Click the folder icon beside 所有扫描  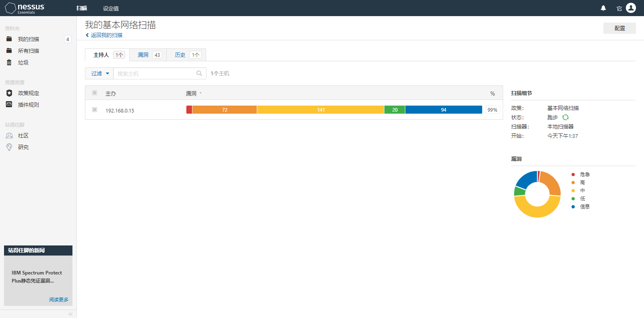(9, 51)
